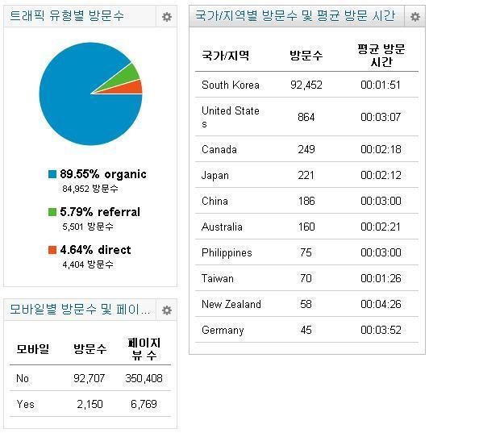Click Germany's 45 visit count
504x437 pixels.
pos(306,330)
